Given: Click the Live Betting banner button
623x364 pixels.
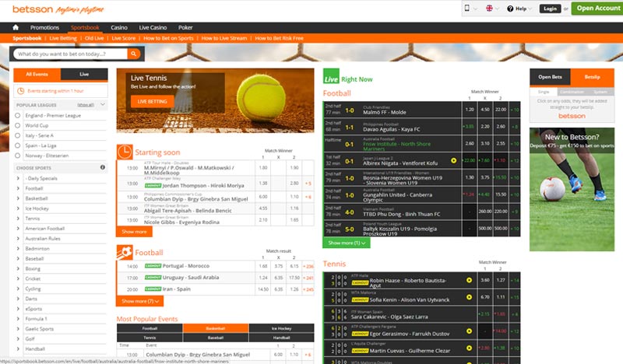Looking at the screenshot, I should 152,101.
